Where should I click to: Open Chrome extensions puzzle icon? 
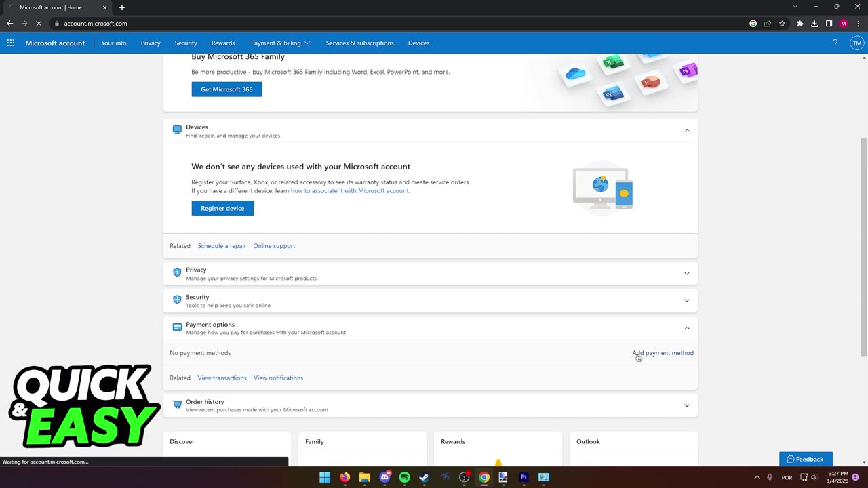pos(800,23)
